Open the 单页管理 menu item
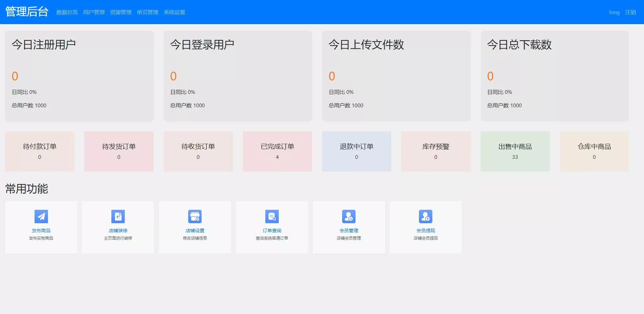 148,12
